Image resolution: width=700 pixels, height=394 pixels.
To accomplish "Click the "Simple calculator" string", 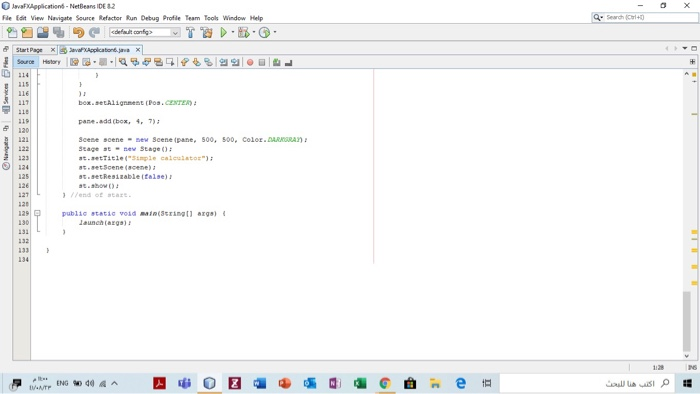I will point(168,158).
